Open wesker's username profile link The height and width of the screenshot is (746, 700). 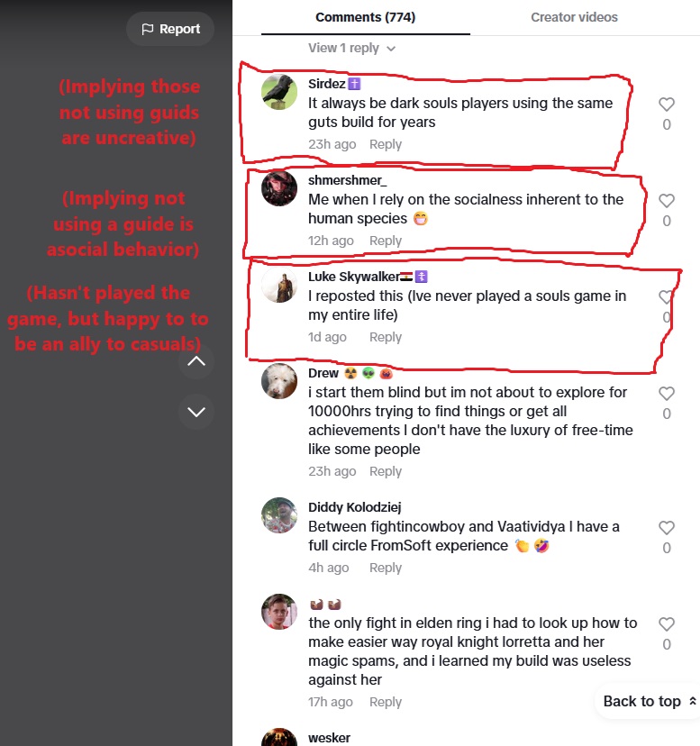tap(329, 738)
